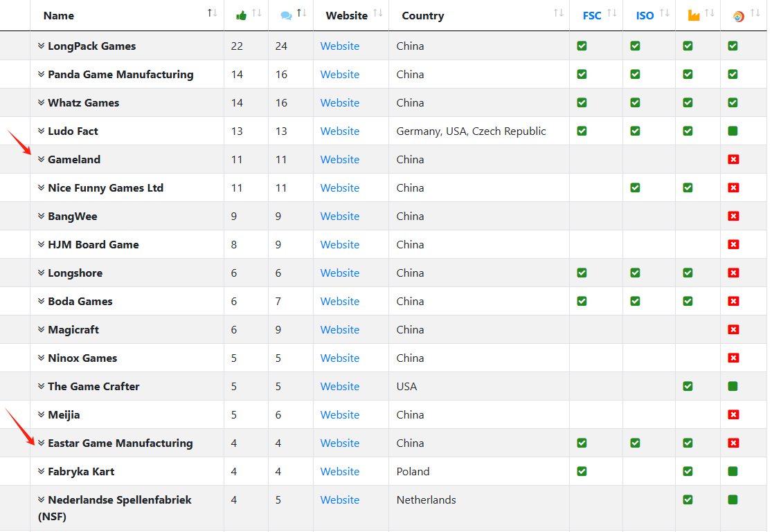Click the ISO checkmark for Eastar Game Manufacturing
Viewport: 781px width, 532px height.
tap(635, 443)
